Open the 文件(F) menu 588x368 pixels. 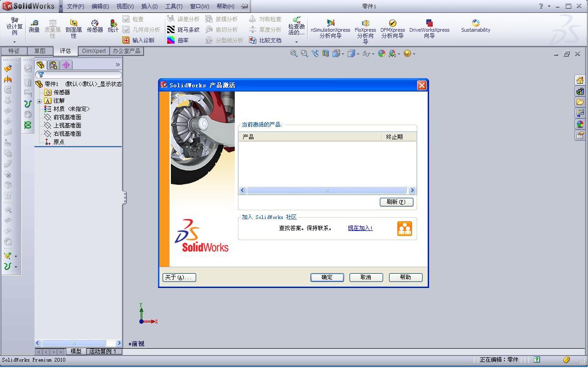pyautogui.click(x=75, y=6)
